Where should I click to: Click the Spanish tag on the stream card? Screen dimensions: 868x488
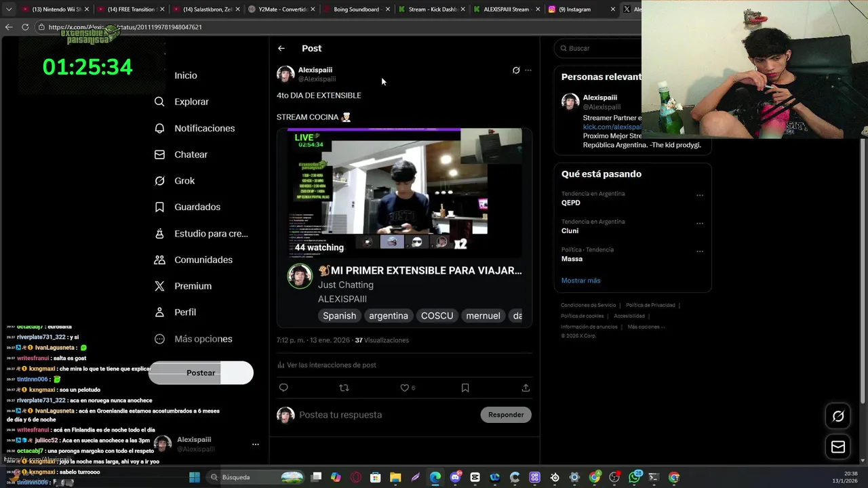point(339,316)
